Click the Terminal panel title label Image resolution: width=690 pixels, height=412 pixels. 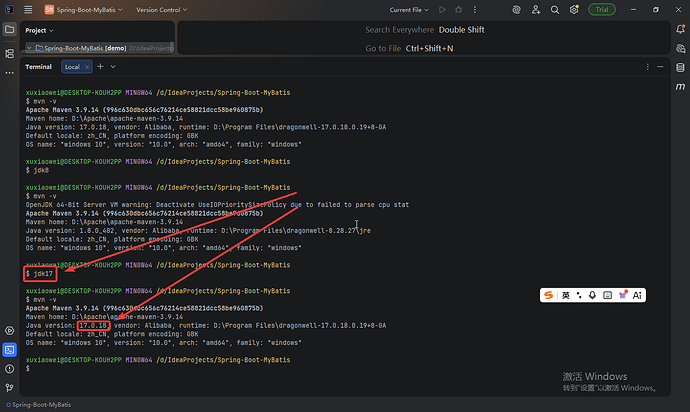(x=38, y=67)
